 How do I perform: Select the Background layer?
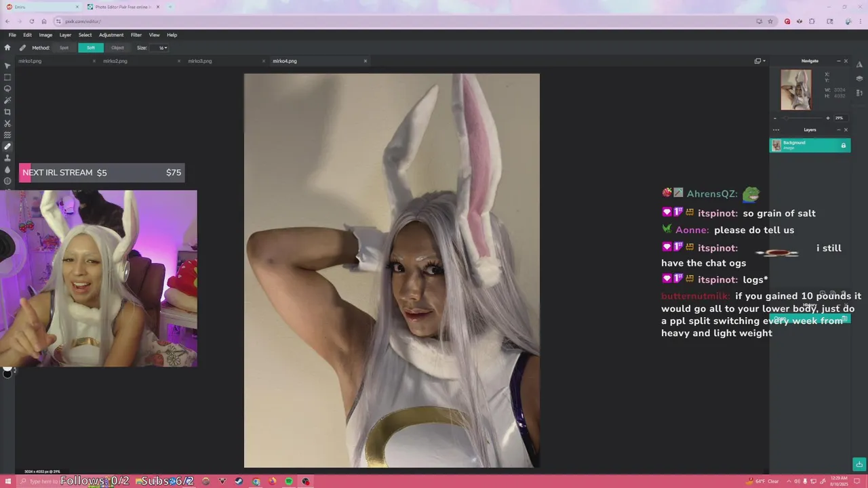[x=810, y=145]
